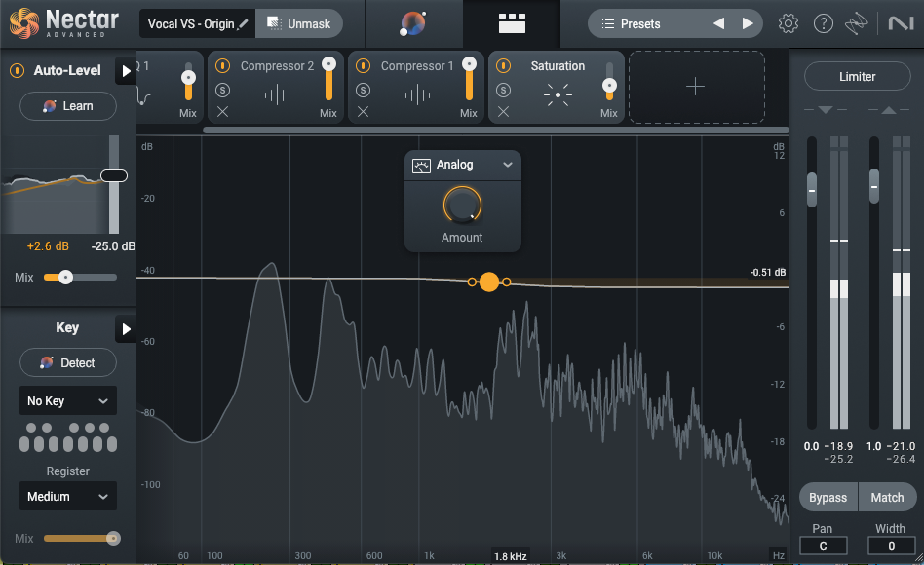Image resolution: width=924 pixels, height=565 pixels.
Task: Remove the Saturation module
Action: [x=503, y=111]
